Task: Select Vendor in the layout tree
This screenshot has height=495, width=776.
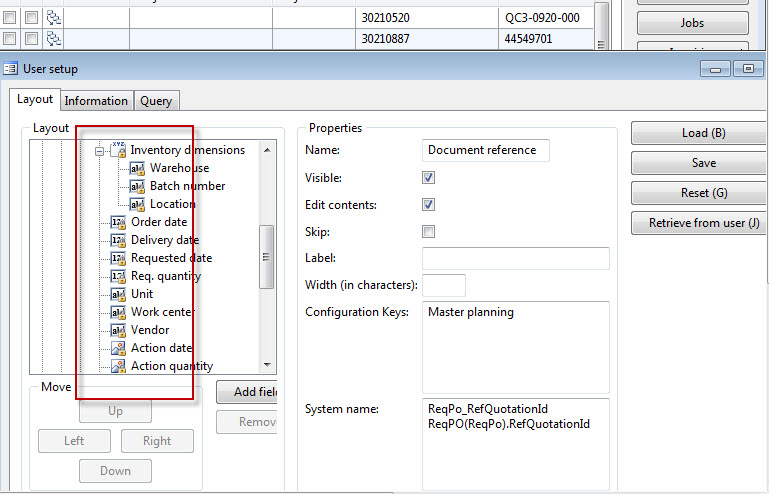Action: click(x=150, y=330)
